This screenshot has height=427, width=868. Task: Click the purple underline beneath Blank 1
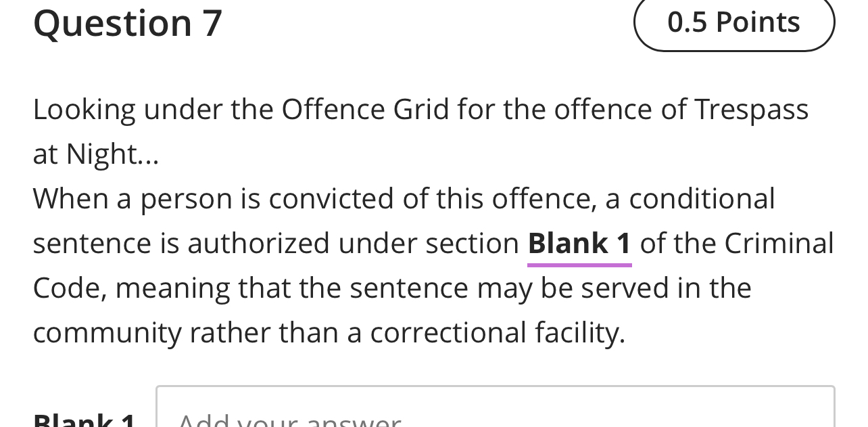click(x=579, y=265)
